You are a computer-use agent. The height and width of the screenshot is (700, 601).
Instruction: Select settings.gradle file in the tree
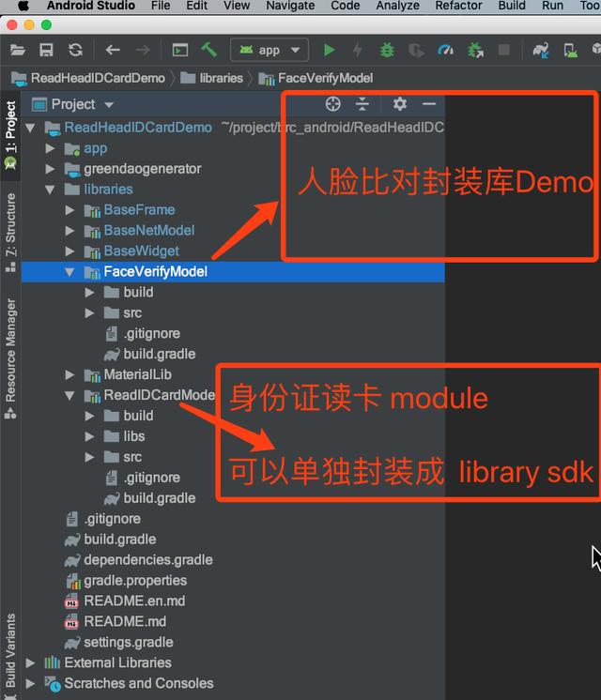point(128,643)
